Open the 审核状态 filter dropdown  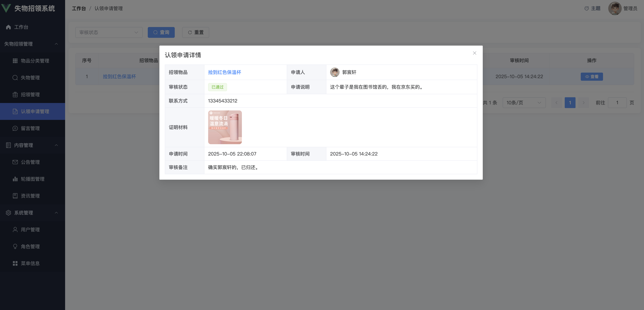pos(109,32)
